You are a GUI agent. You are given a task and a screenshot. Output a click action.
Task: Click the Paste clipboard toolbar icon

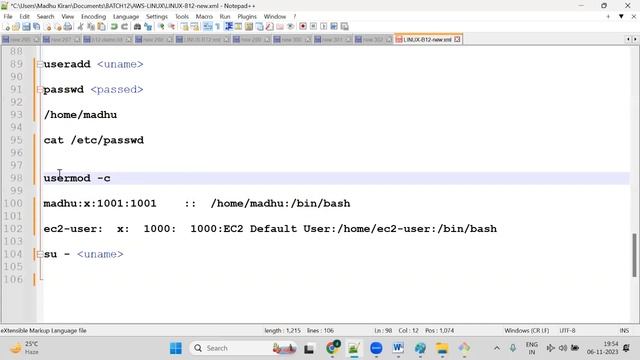click(102, 27)
